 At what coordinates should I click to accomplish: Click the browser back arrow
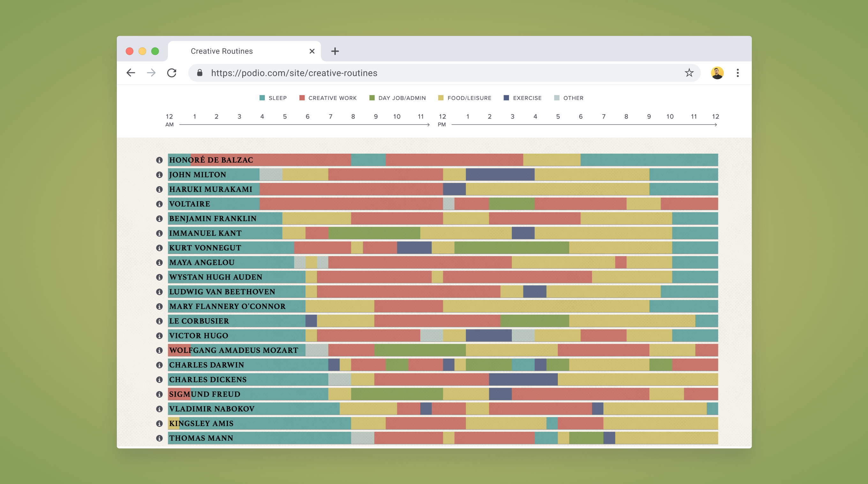click(x=131, y=73)
